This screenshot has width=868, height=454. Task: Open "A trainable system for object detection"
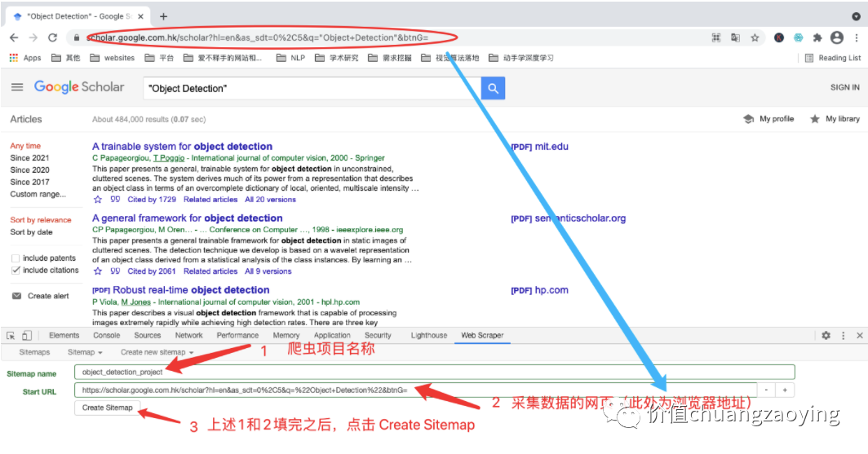182,147
